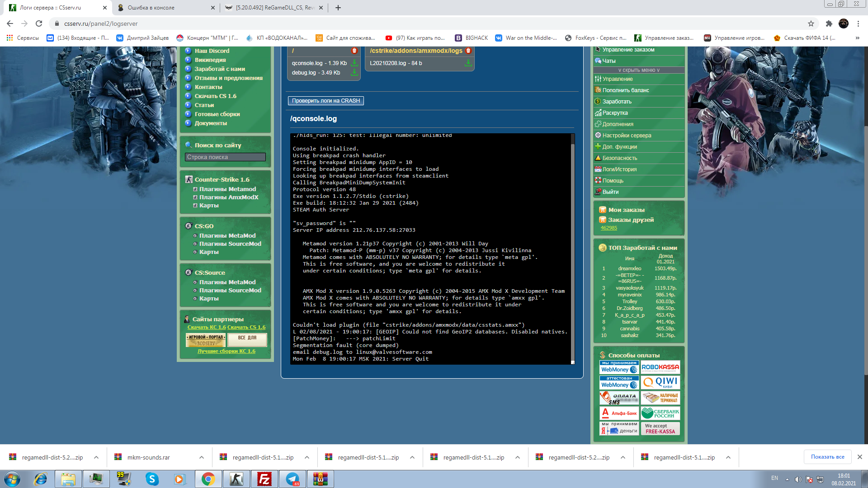Open Internet Explorer from the taskbar

[40, 479]
